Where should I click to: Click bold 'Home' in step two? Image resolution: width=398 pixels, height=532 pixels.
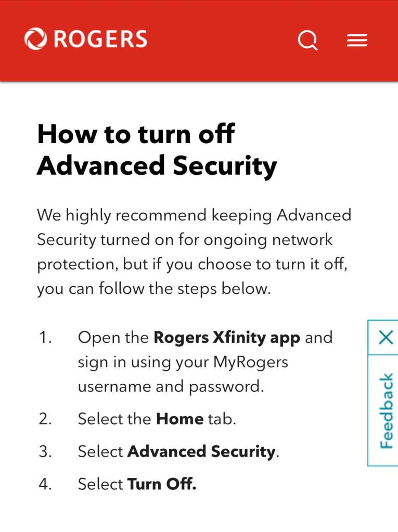click(x=179, y=419)
